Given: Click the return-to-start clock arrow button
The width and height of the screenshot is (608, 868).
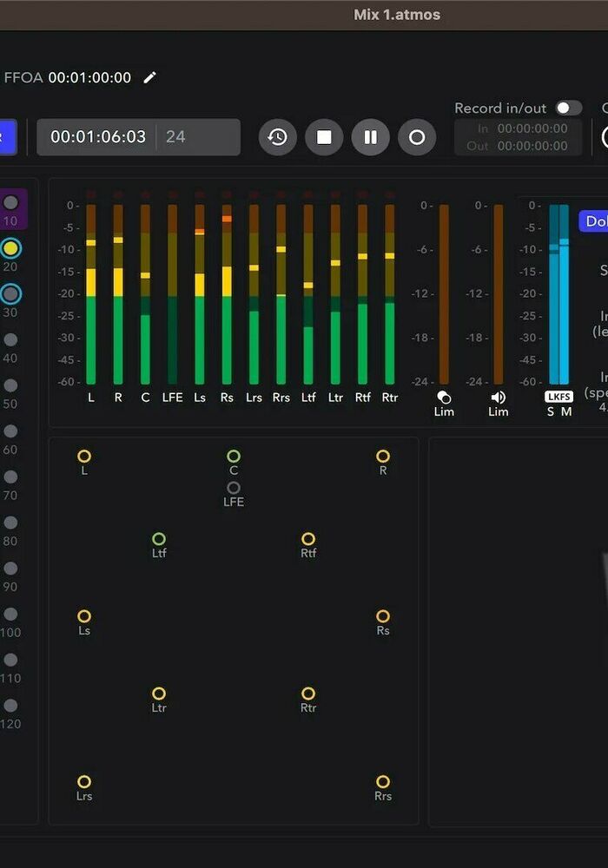Looking at the screenshot, I should pos(278,137).
